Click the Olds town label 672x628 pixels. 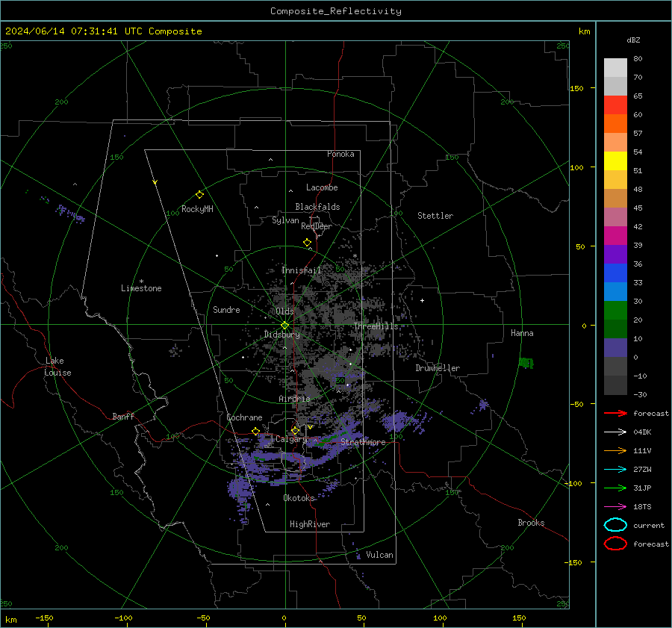(x=284, y=311)
